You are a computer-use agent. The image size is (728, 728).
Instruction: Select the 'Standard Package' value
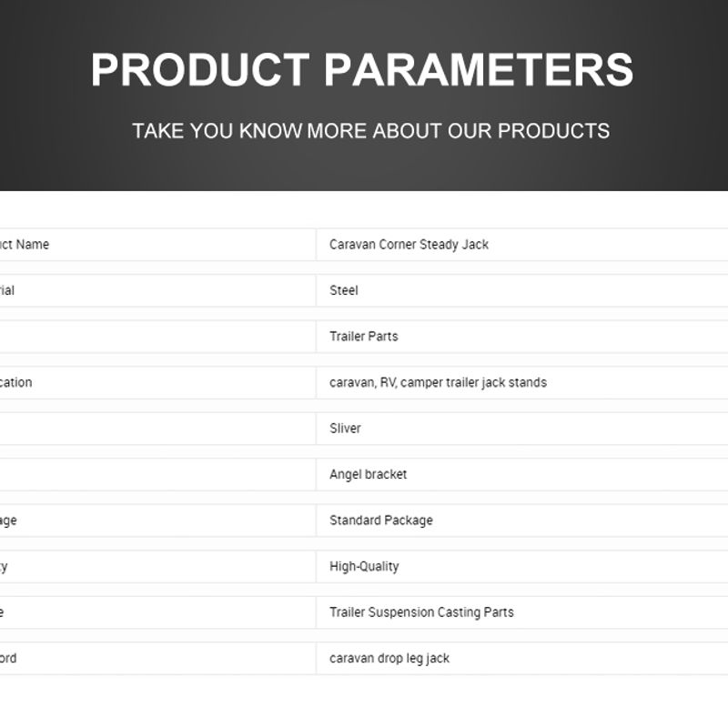click(x=380, y=520)
